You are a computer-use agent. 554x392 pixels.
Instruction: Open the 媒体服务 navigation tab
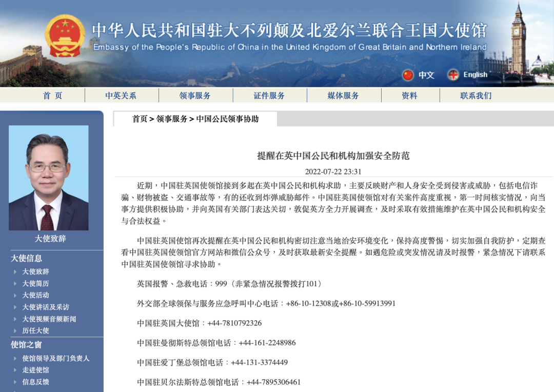[343, 95]
